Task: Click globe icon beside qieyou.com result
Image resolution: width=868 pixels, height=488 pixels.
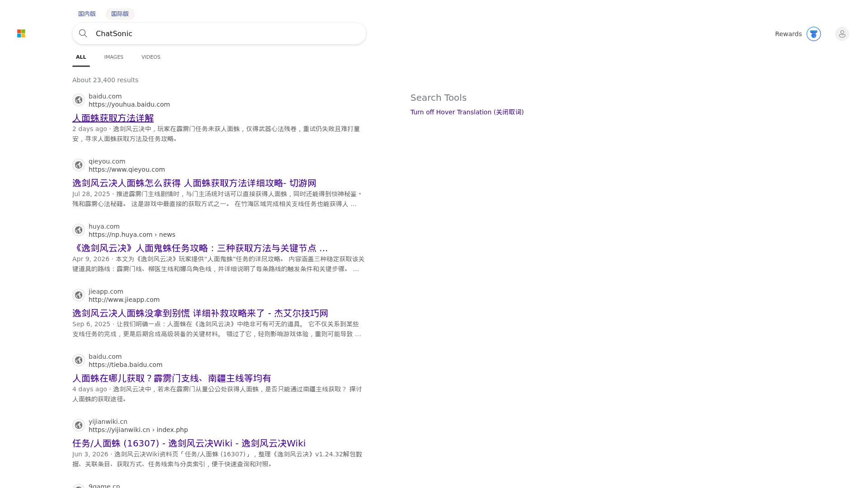Action: click(79, 165)
